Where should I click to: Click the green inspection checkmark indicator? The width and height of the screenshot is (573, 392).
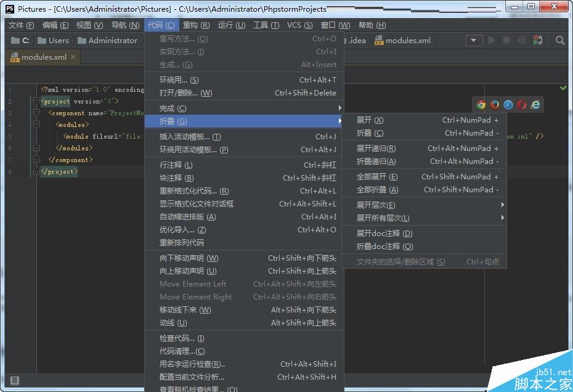[x=563, y=88]
